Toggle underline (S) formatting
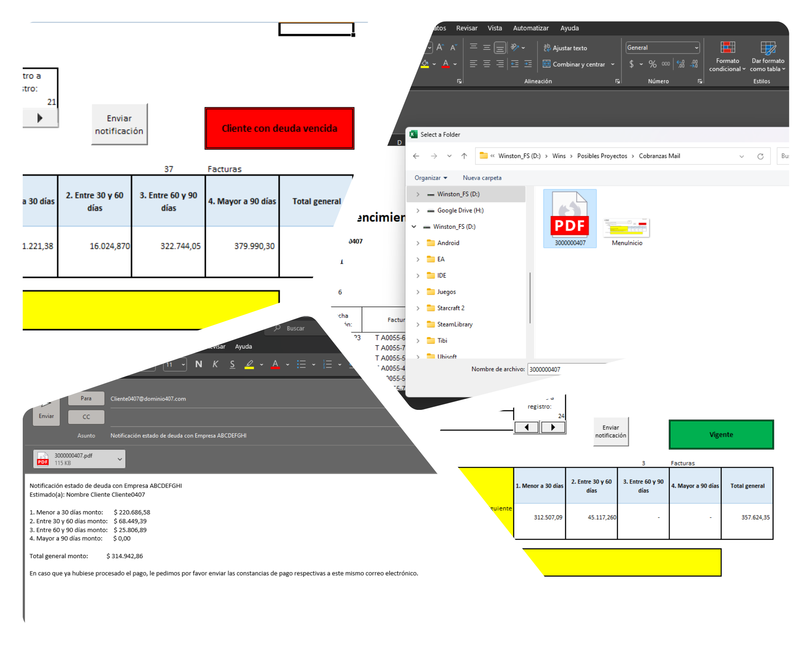 pyautogui.click(x=232, y=364)
